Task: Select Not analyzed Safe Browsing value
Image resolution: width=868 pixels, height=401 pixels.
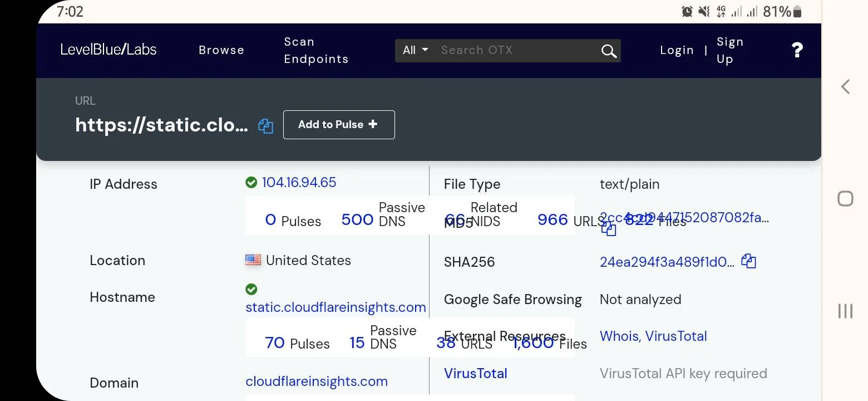Action: pos(640,299)
